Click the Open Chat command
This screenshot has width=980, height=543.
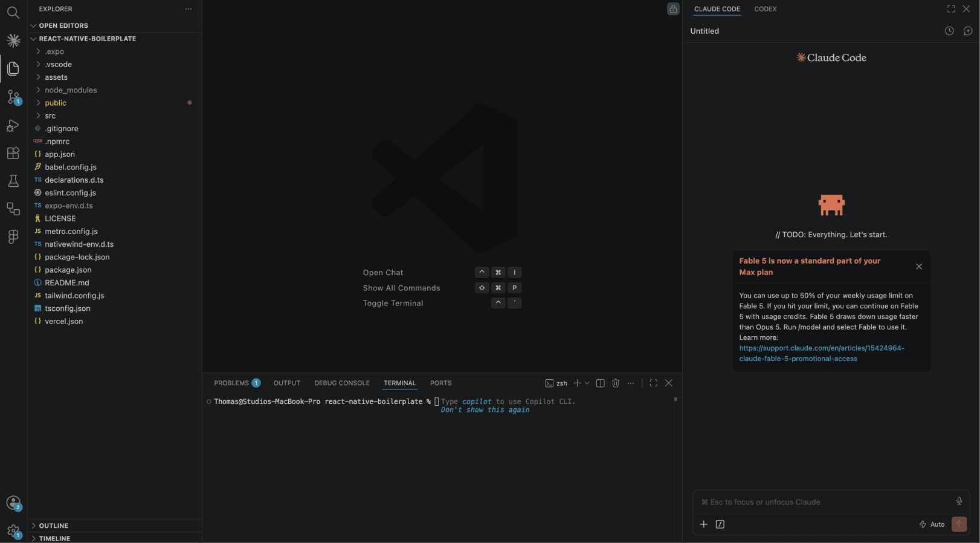tap(383, 273)
